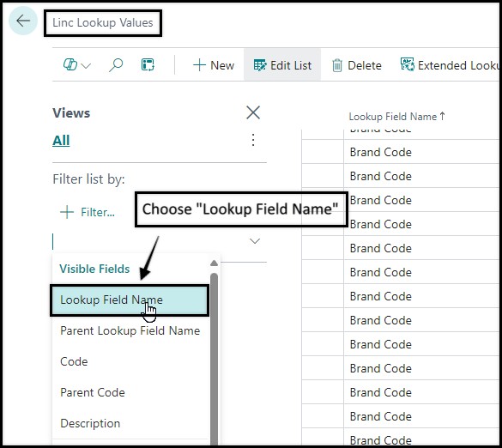
Task: Expand the filter field dropdown chevron
Action: click(255, 241)
